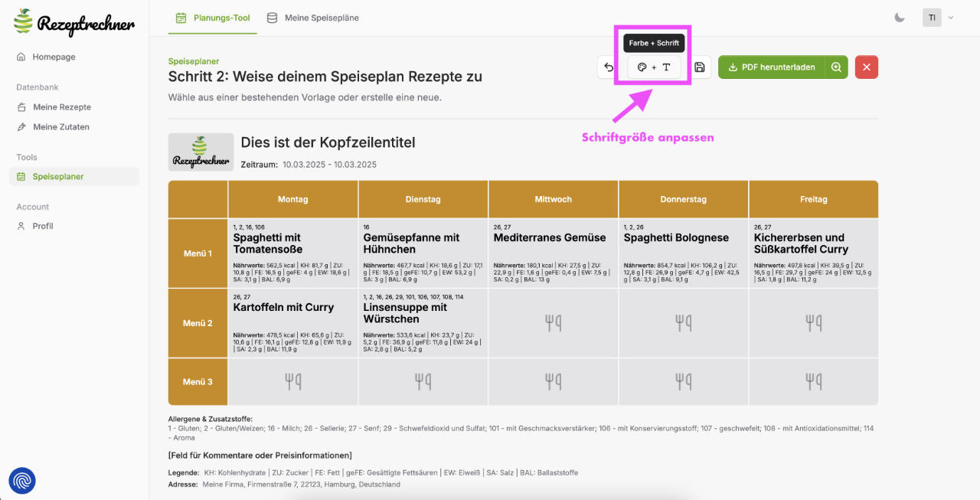Screen dimensions: 980x500
Task: Click the red X close button
Action: pyautogui.click(x=867, y=67)
